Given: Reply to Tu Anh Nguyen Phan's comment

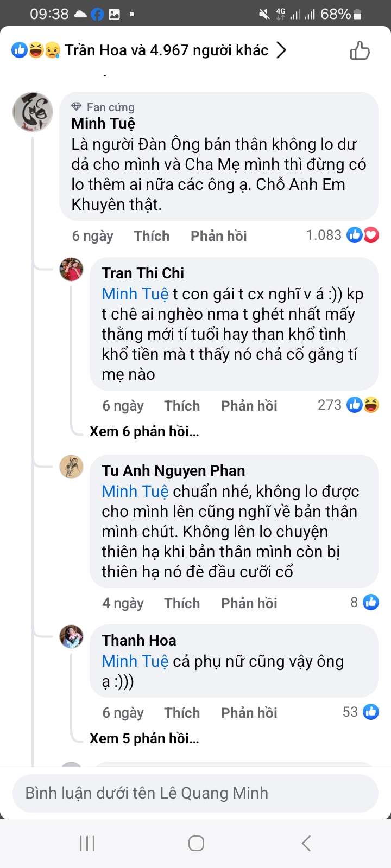Looking at the screenshot, I should 249,603.
